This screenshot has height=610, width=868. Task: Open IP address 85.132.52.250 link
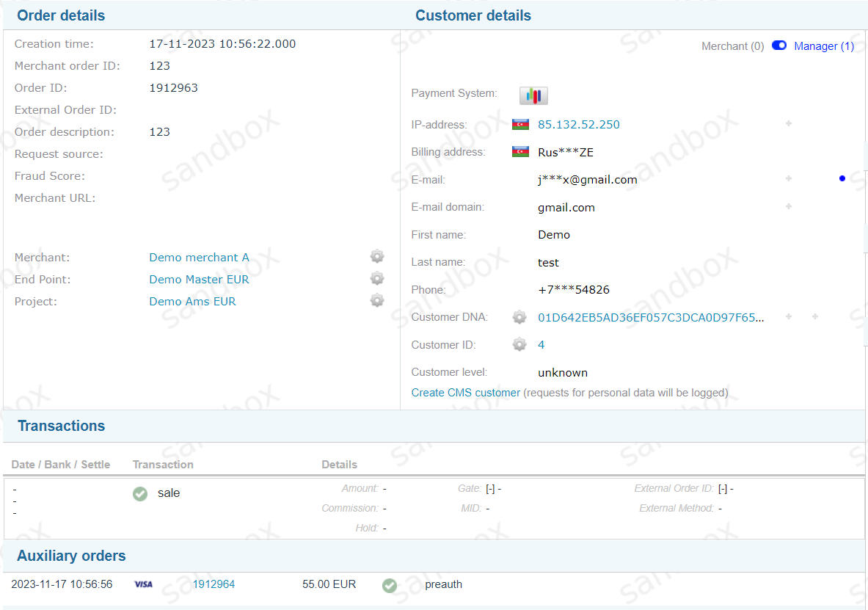578,125
